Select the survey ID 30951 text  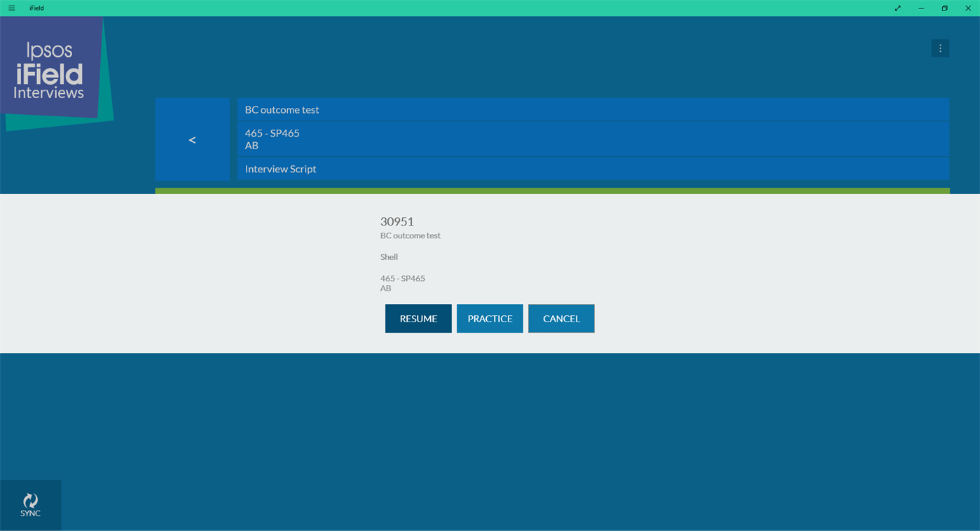396,221
